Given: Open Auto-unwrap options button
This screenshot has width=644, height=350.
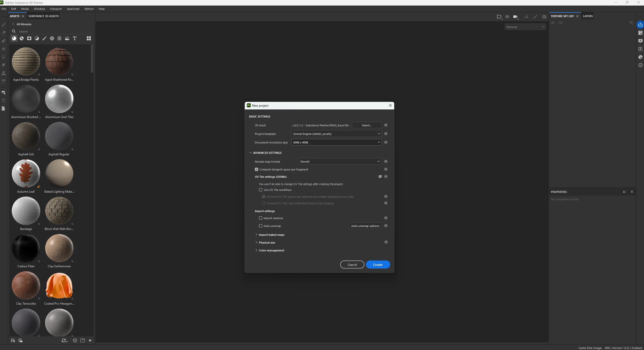Looking at the screenshot, I should click(365, 226).
